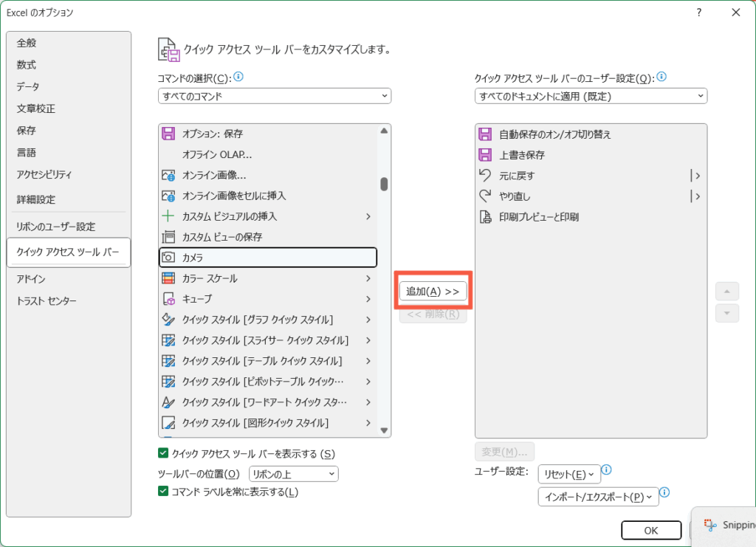
Task: Click the command list scroll down arrow
Action: [x=384, y=430]
